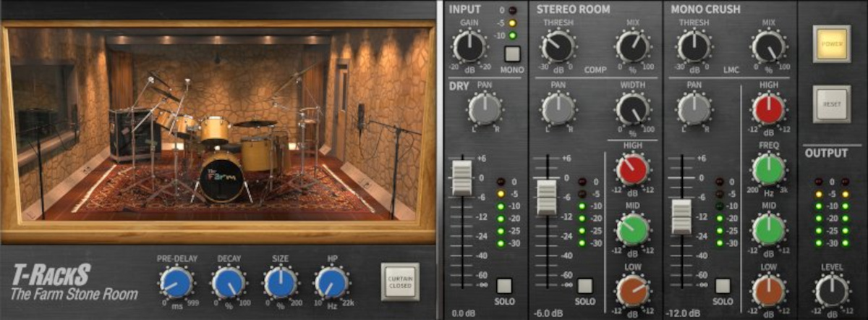Solo the STEREO ROOM channel
The height and width of the screenshot is (320, 868).
[585, 285]
